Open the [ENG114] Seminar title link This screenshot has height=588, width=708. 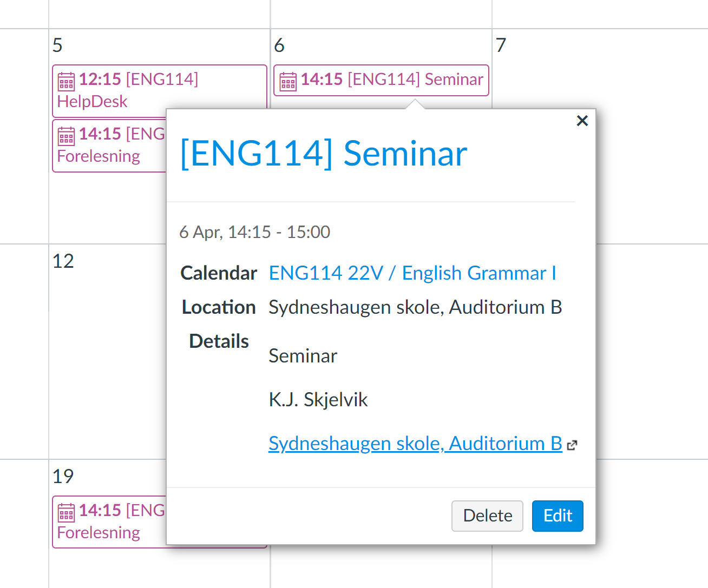tap(323, 154)
